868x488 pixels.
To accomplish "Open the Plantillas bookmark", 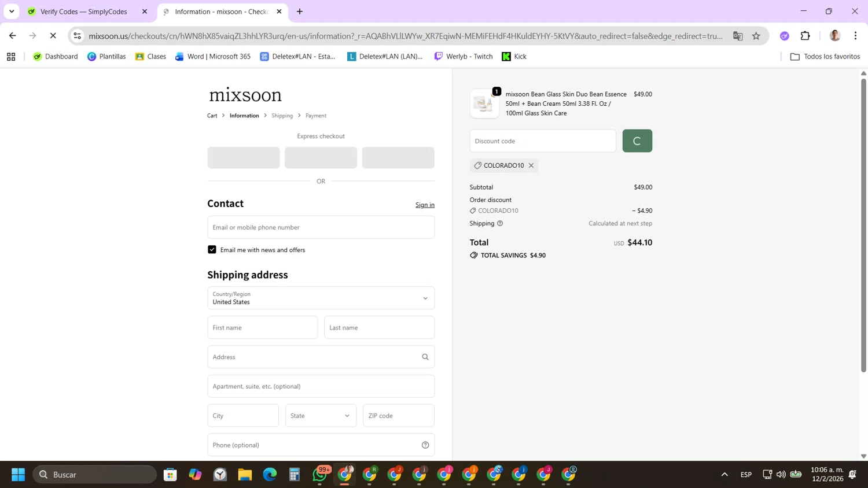I will point(106,57).
